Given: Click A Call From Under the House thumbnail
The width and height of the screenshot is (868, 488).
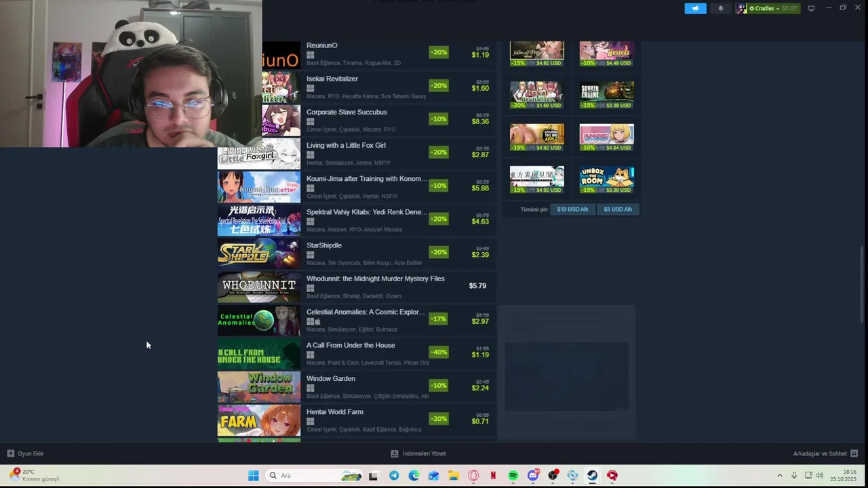Looking at the screenshot, I should click(x=258, y=354).
